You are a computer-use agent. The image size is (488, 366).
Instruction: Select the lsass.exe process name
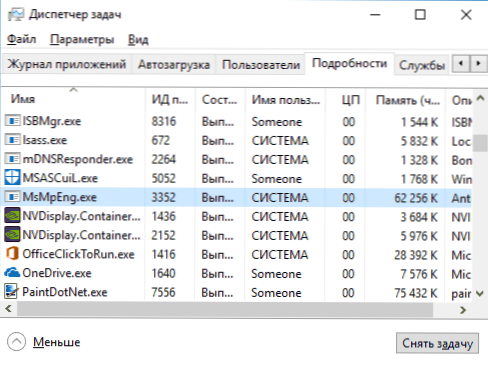pyautogui.click(x=45, y=140)
